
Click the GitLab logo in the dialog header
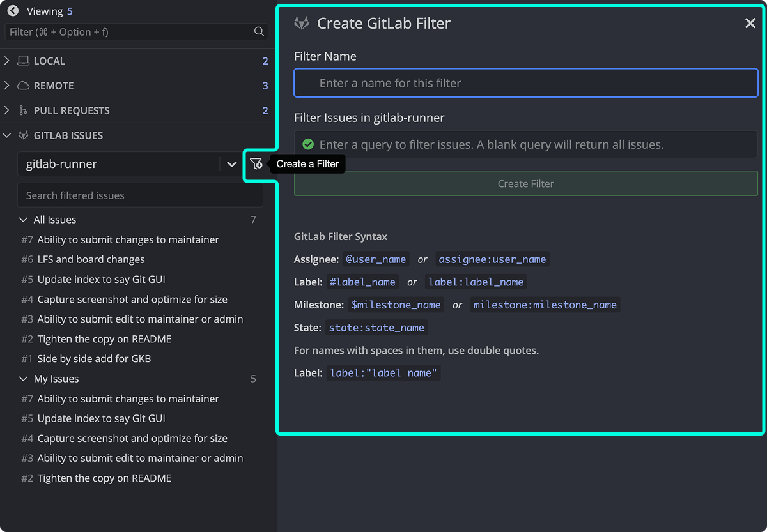(x=301, y=22)
